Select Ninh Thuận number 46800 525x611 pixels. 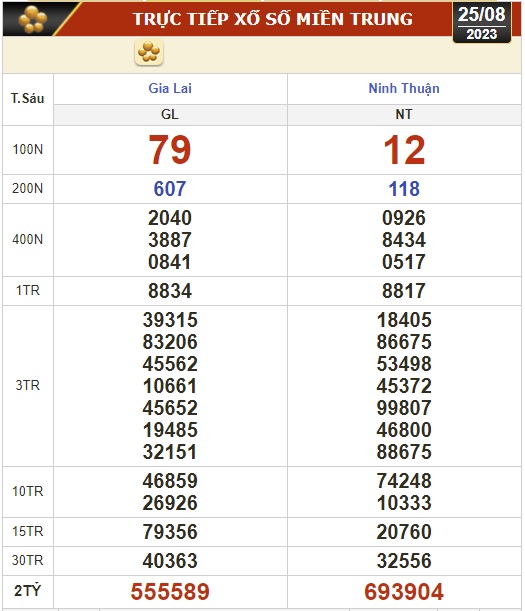point(404,430)
